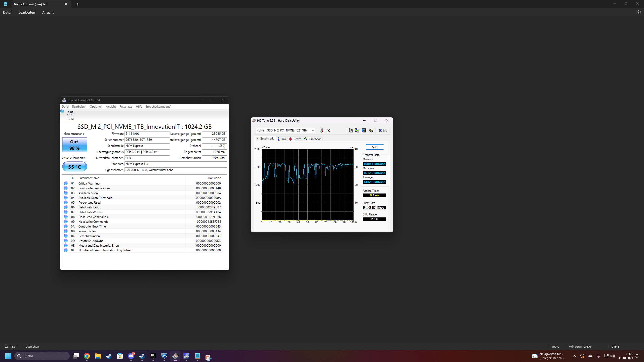Screen dimensions: 644x362
Task: Open the Notepad settings gear icon
Action: [638, 12]
